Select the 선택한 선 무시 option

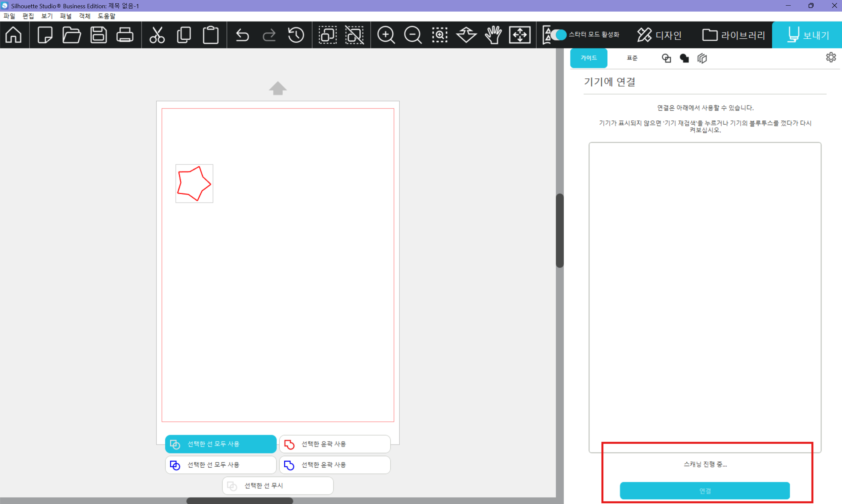(x=277, y=486)
